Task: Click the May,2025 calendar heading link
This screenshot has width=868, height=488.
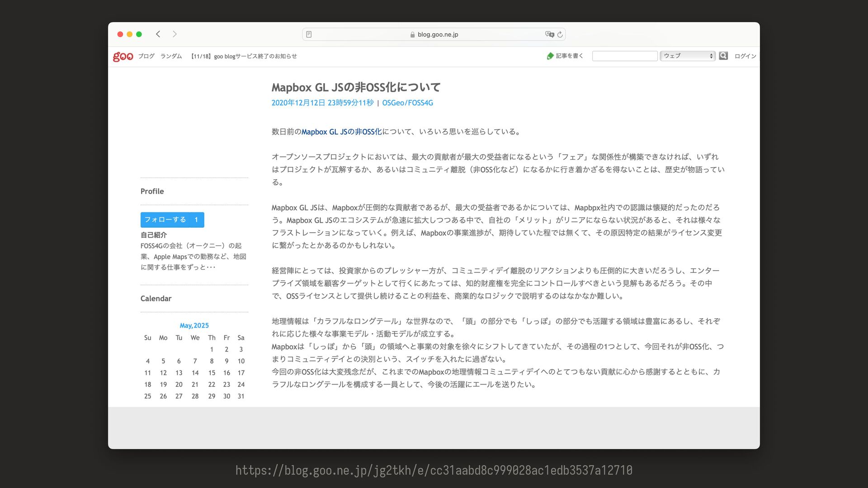Action: click(x=194, y=326)
